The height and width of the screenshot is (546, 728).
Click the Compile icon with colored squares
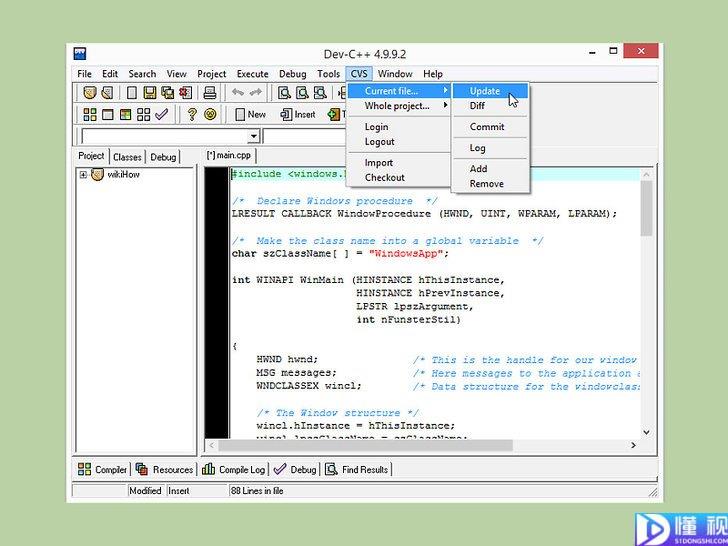coord(90,114)
